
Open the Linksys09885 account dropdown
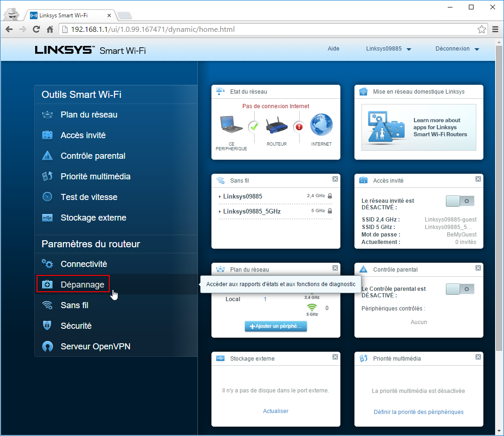(388, 49)
